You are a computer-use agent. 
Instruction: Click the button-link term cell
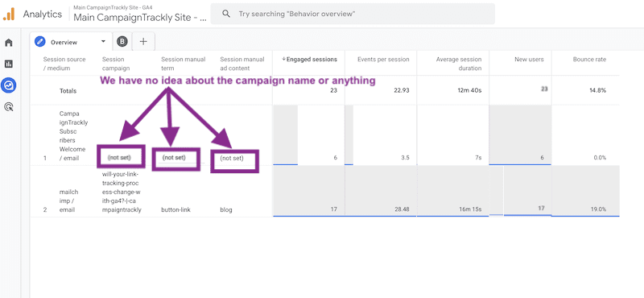point(175,209)
